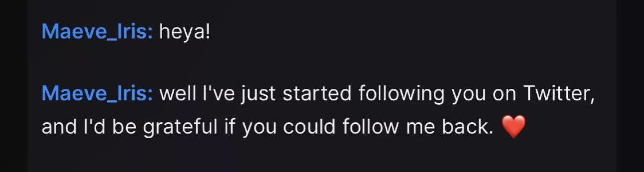Click the word "started" in the message
This screenshot has height=172, width=644.
[x=317, y=93]
